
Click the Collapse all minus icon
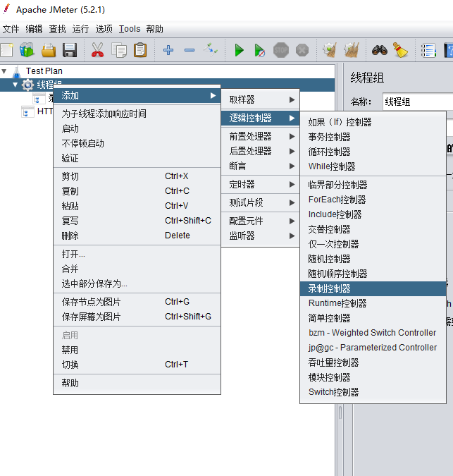tap(190, 50)
